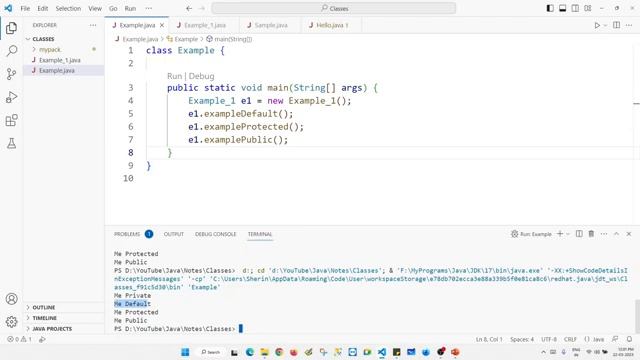The height and width of the screenshot is (360, 640).
Task: Open the Manage settings gear
Action: tap(11, 322)
